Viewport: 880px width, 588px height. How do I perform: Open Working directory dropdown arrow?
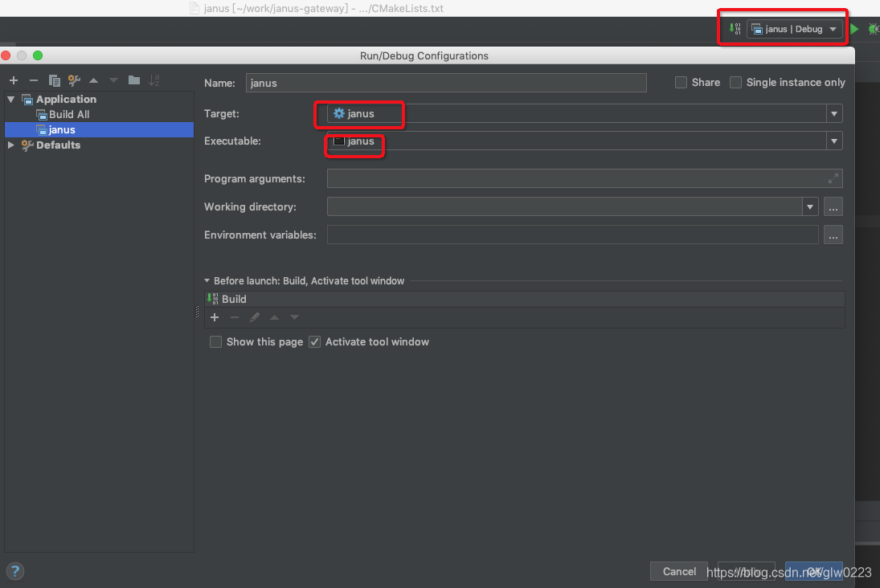tap(810, 207)
